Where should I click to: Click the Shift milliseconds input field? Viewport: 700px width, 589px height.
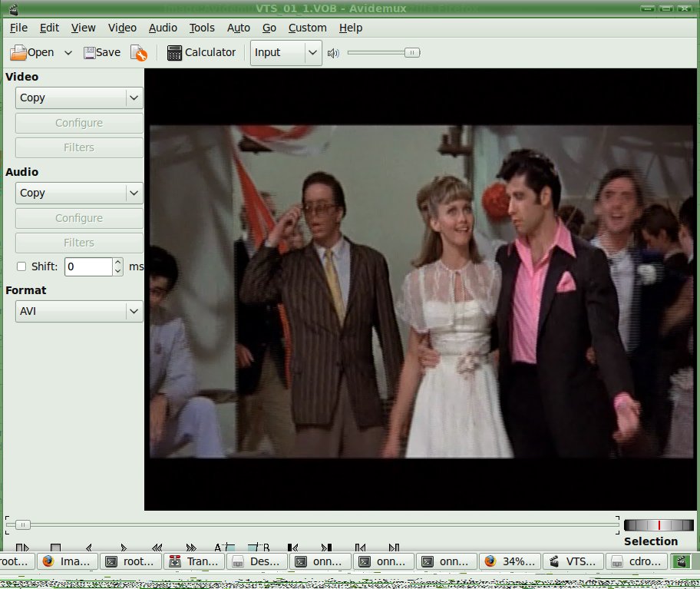click(x=88, y=266)
